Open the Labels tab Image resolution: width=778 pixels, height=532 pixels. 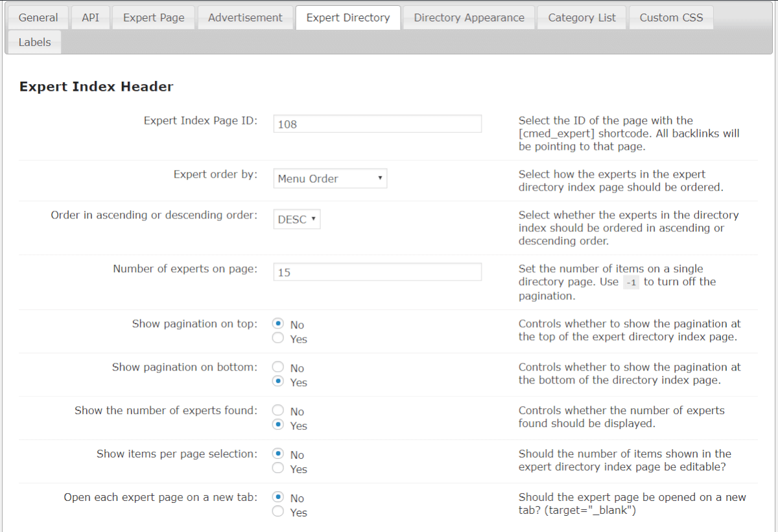tap(34, 42)
